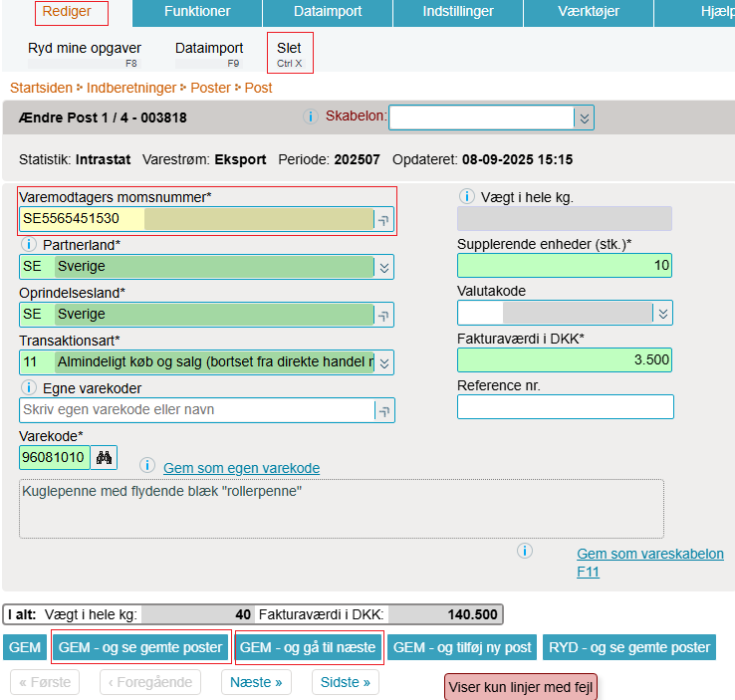This screenshot has width=735, height=700.
Task: Click lookup icon in Egne varekoder field
Action: (384, 410)
